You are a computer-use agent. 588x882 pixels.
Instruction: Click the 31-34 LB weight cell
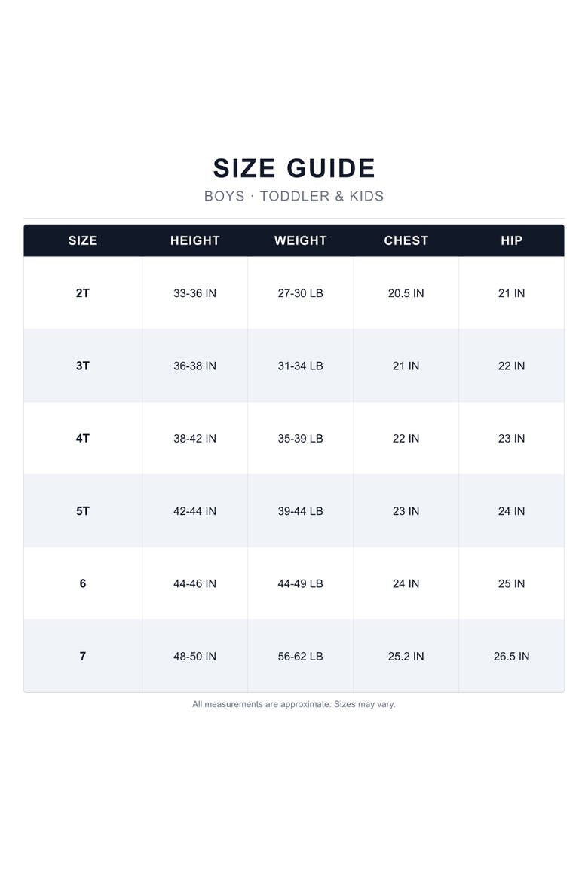(301, 366)
